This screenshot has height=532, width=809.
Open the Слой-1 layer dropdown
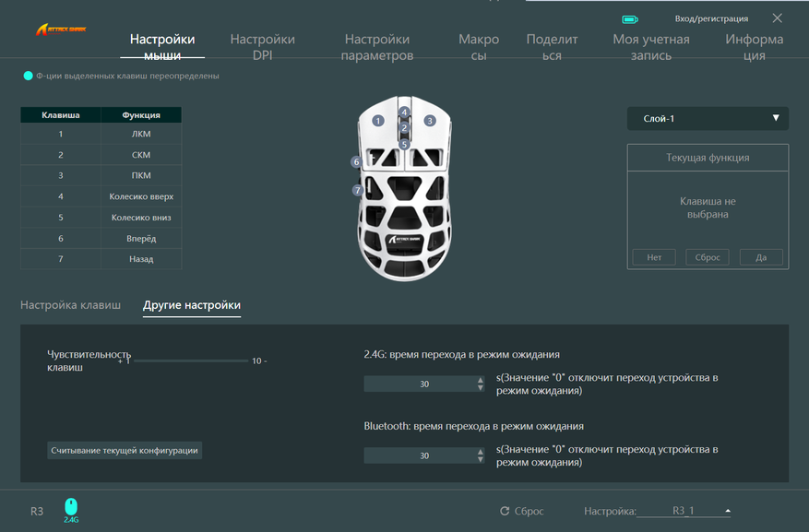[708, 119]
